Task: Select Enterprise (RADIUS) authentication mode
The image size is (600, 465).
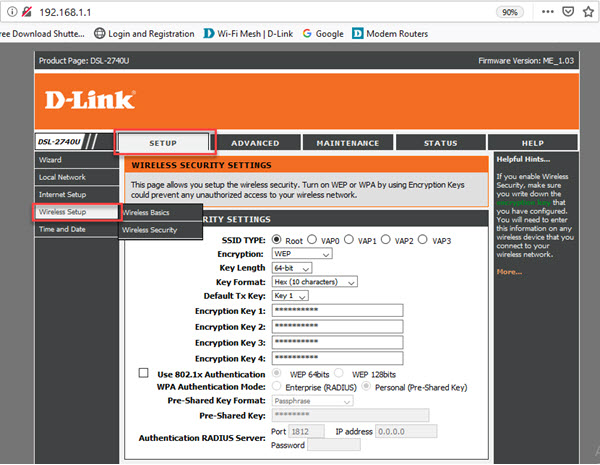Action: pos(277,386)
